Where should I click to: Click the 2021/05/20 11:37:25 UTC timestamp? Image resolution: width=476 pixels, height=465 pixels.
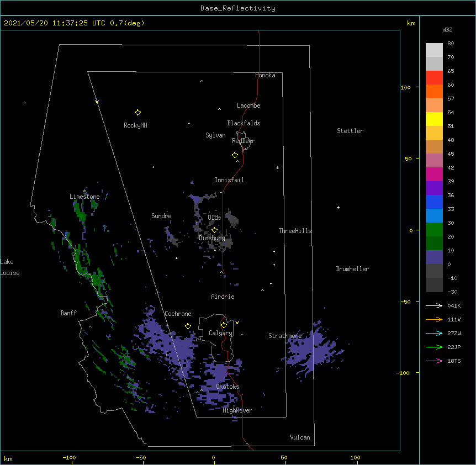coord(55,23)
